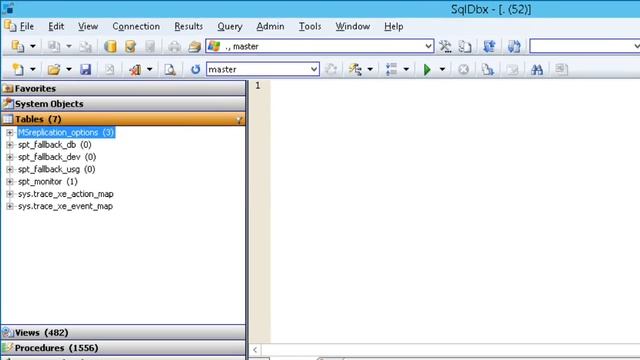Expand the spt_fallback_db table node
Image resolution: width=640 pixels, height=360 pixels.
point(10,145)
